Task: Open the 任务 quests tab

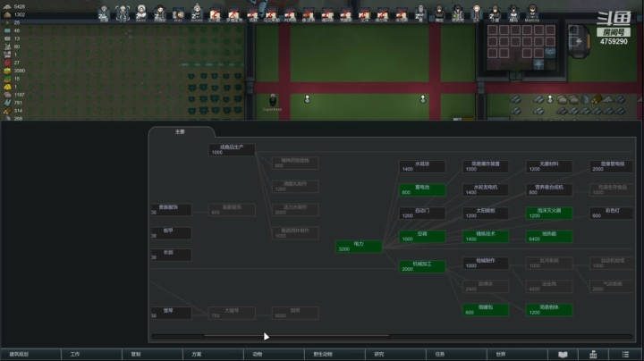Action: (x=456, y=355)
